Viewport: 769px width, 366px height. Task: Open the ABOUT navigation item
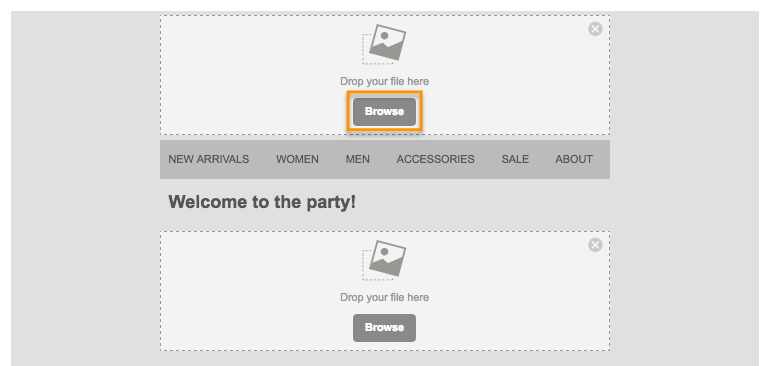tap(574, 159)
